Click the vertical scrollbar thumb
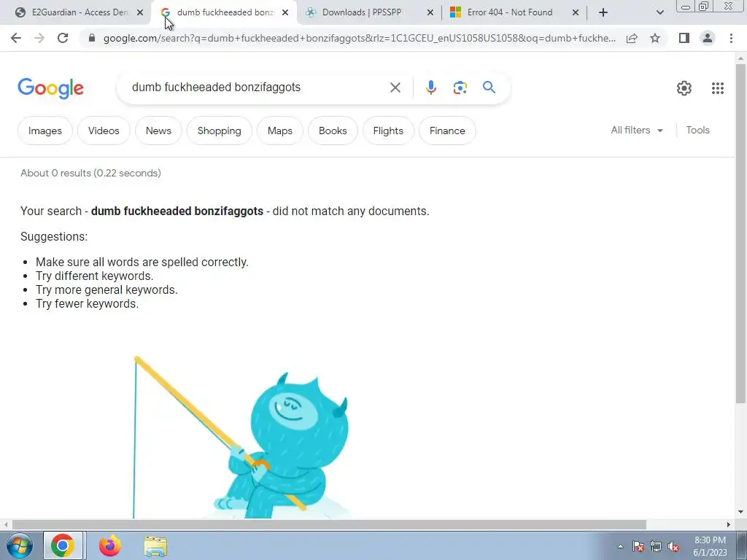This screenshot has height=560, width=747. (741, 233)
